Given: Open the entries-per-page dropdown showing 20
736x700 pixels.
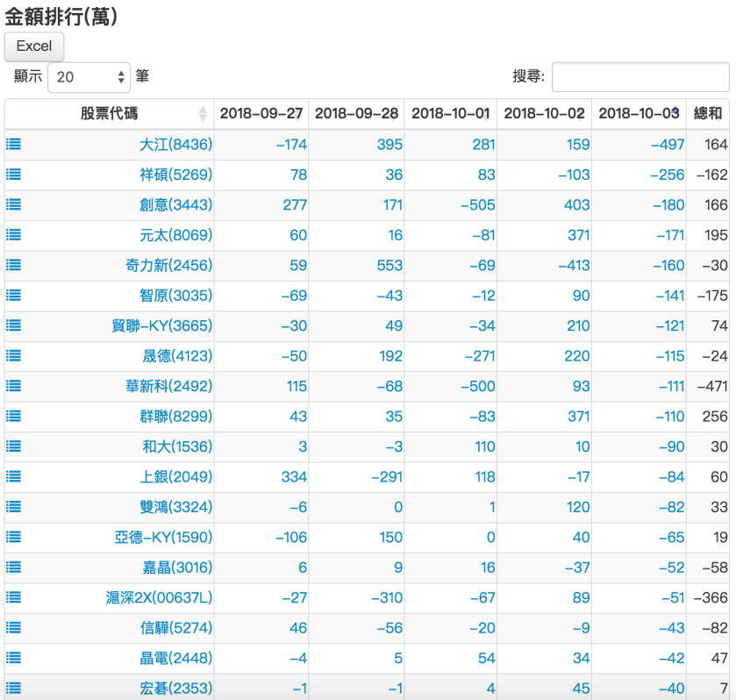Looking at the screenshot, I should tap(88, 76).
